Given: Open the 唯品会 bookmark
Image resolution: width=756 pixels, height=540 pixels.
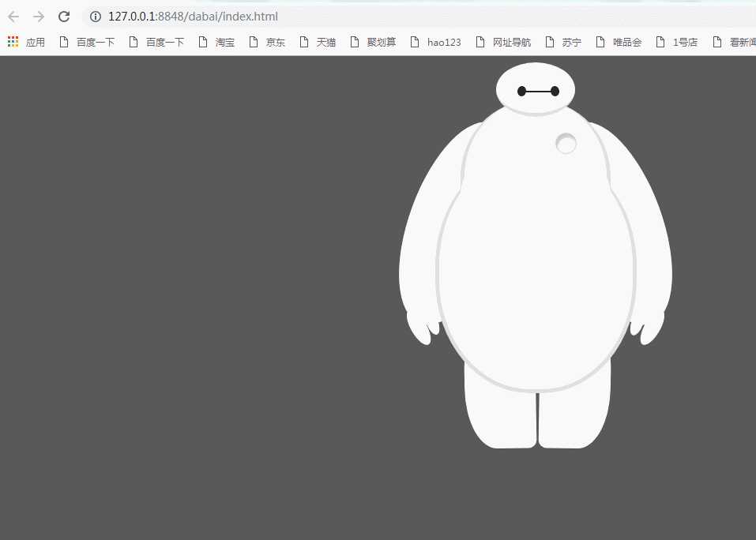Looking at the screenshot, I should pos(619,43).
